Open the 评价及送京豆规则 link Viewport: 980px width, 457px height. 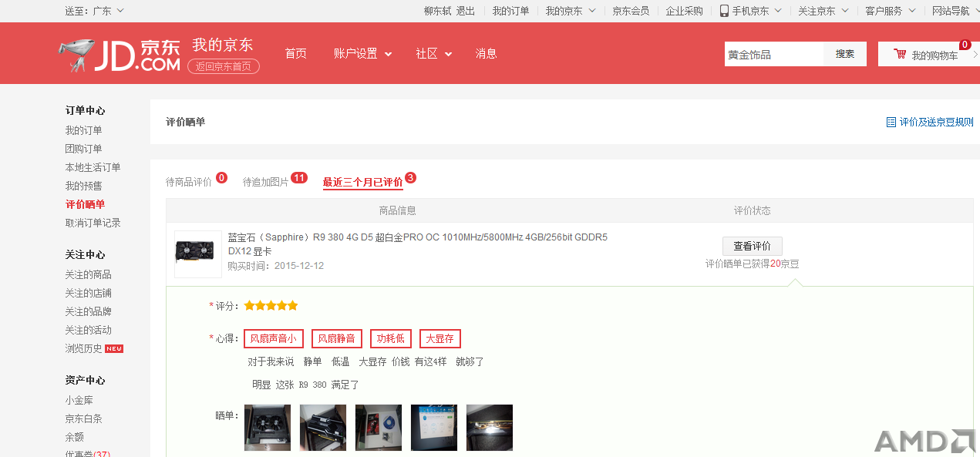(x=936, y=122)
